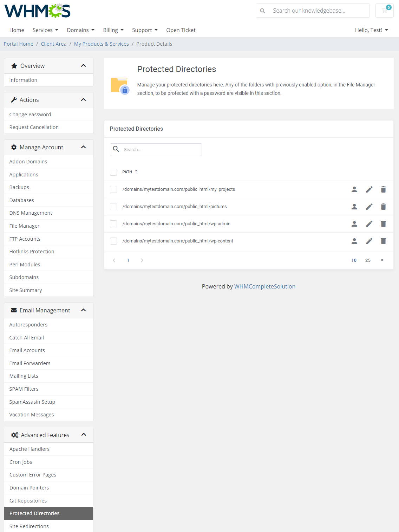Screen dimensions: 399x532
Task: Collapse the Email Management panel
Action: (83, 310)
